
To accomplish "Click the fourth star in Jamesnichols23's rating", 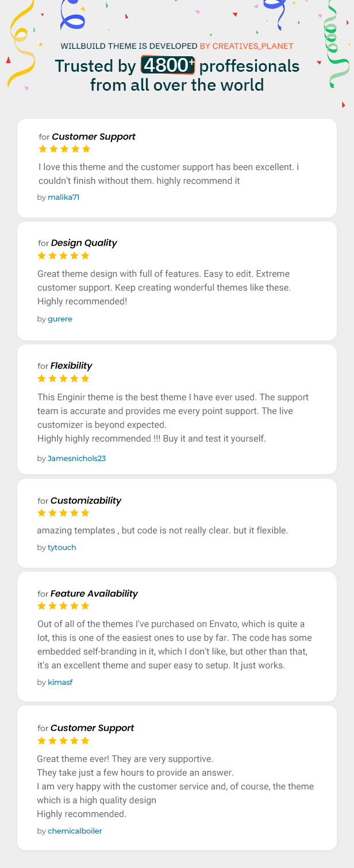I will coord(75,378).
